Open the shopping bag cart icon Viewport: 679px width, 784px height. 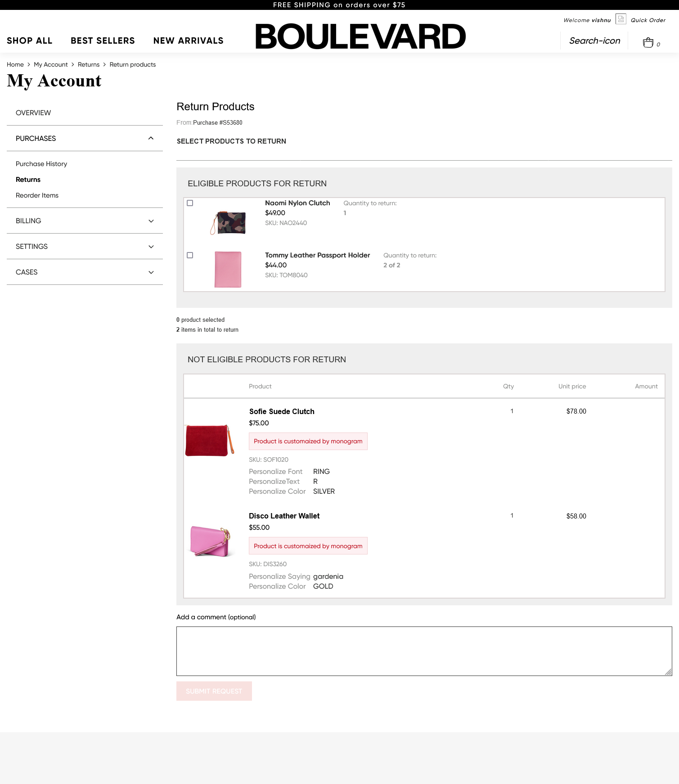click(x=648, y=43)
